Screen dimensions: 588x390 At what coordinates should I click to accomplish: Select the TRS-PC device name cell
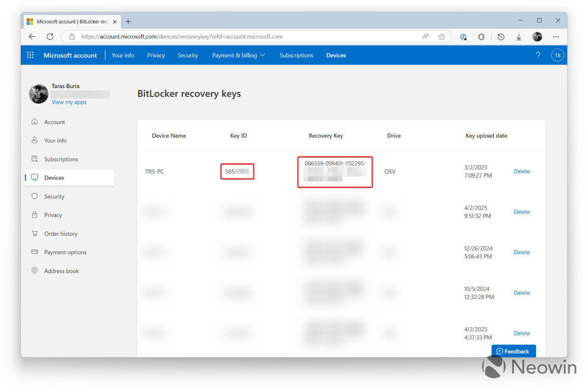(x=155, y=172)
